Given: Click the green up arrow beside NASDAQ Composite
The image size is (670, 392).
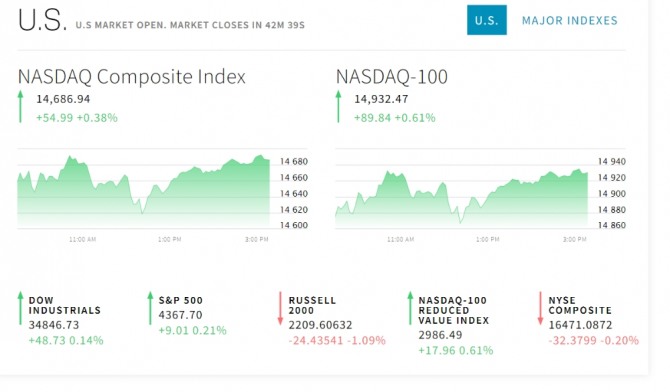Looking at the screenshot, I should [20, 106].
